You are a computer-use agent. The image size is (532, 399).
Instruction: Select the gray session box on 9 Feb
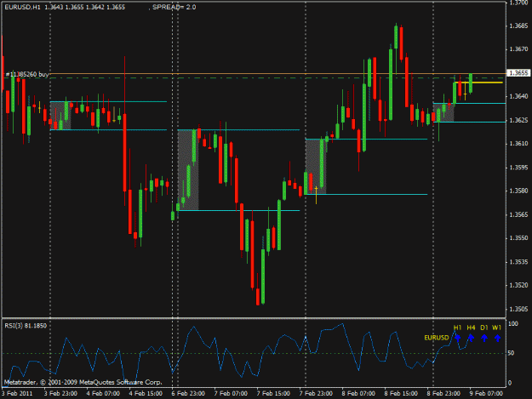click(x=443, y=112)
